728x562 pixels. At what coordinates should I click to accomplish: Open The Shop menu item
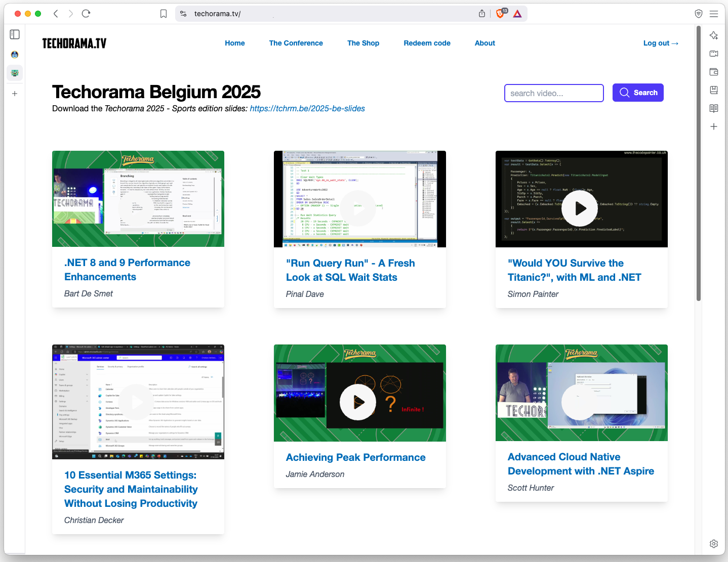click(x=363, y=43)
